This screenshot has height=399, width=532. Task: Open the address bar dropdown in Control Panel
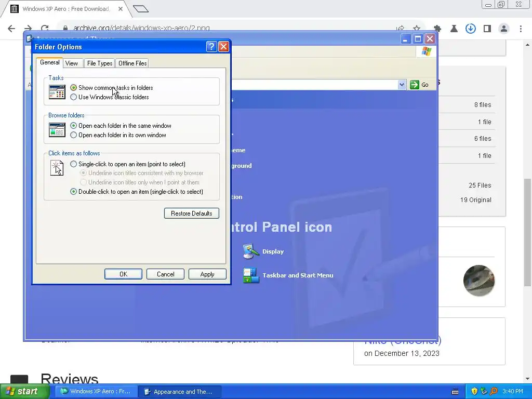[x=402, y=85]
